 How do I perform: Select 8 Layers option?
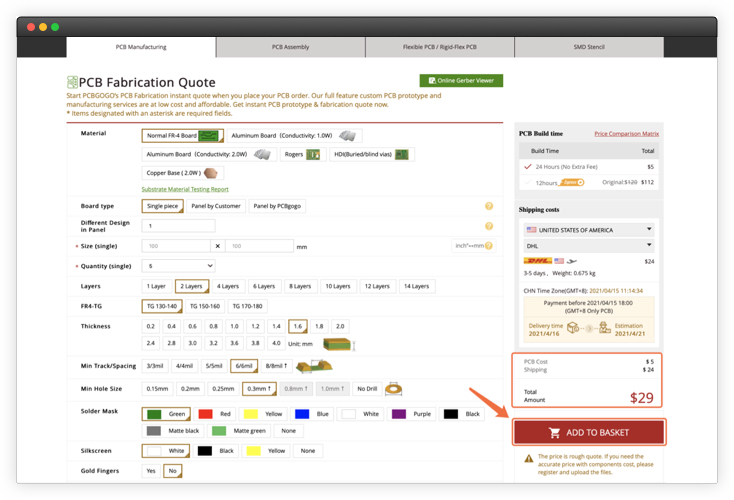pos(300,286)
